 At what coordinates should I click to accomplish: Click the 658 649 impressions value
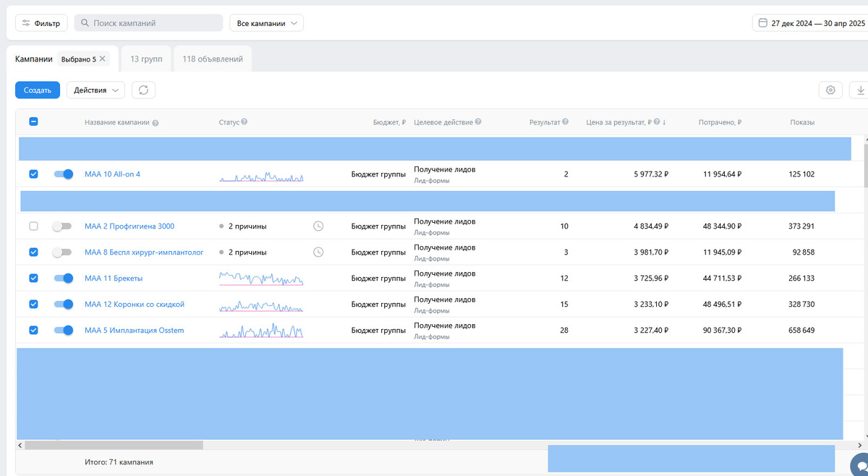click(x=801, y=331)
